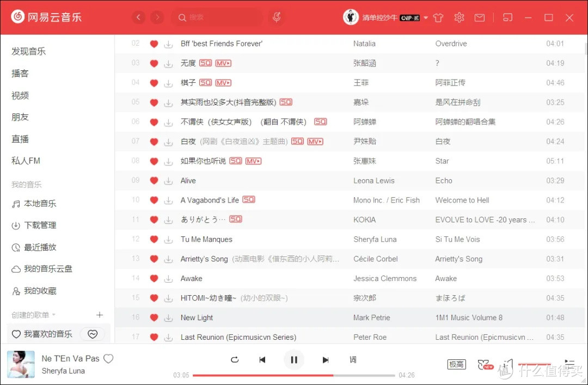Unlike the song 棋子
The height and width of the screenshot is (385, 588).
coord(154,83)
